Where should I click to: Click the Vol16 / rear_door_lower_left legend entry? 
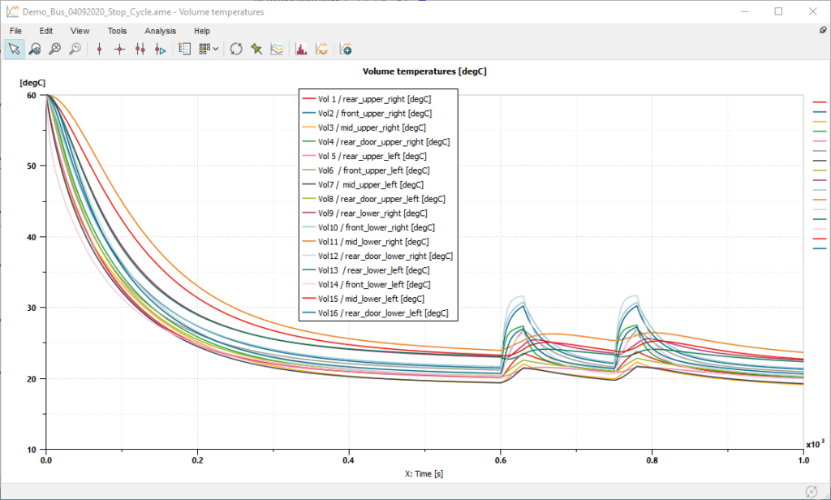click(x=382, y=313)
